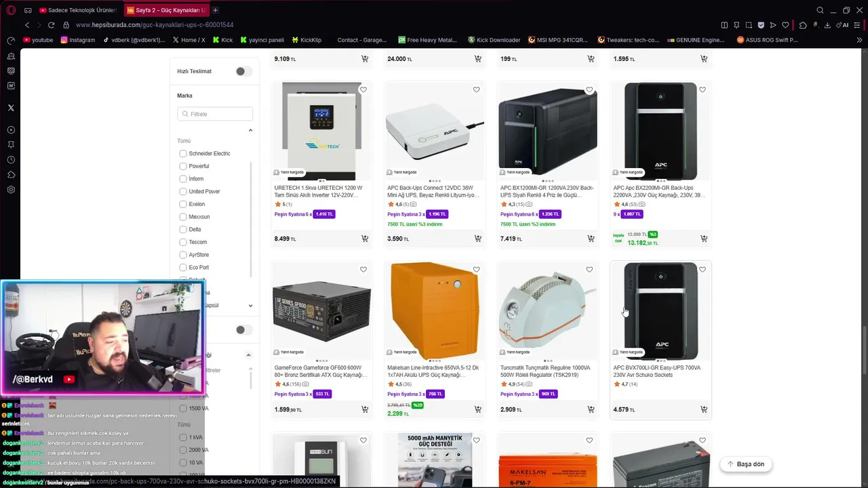Add Makelsan 650VA UPS to cart

tap(478, 409)
